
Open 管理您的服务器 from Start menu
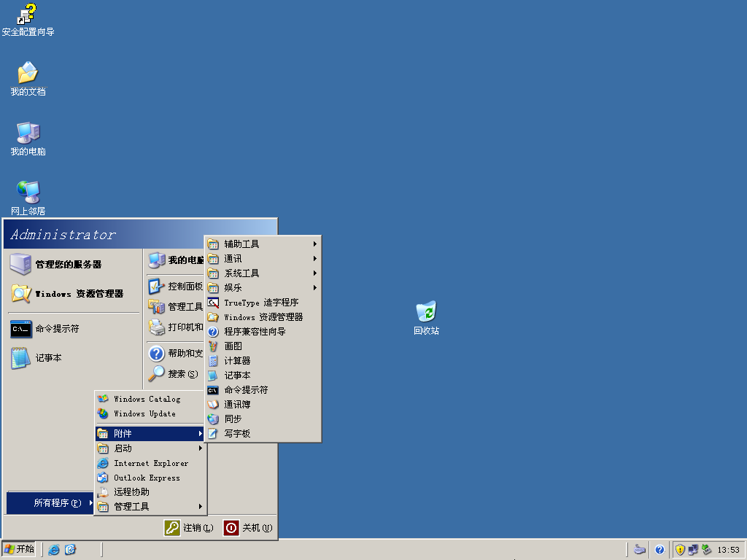pos(74,264)
